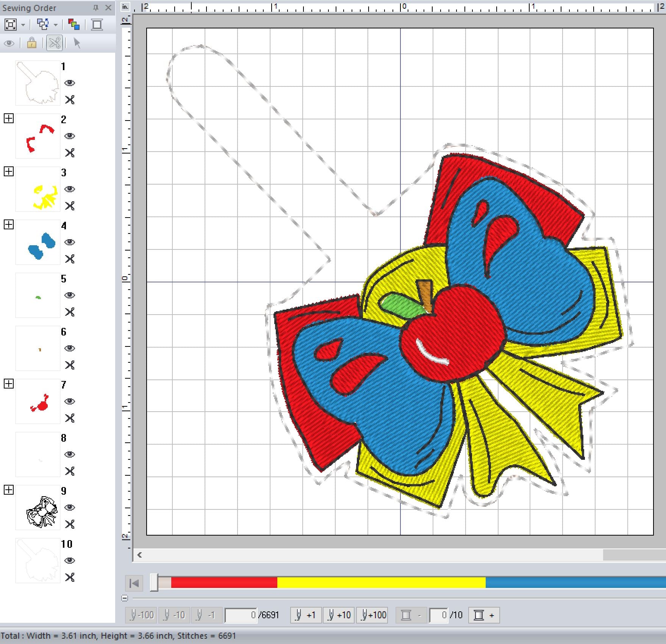Expand sewing order group 3
The image size is (666, 644).
tap(9, 172)
